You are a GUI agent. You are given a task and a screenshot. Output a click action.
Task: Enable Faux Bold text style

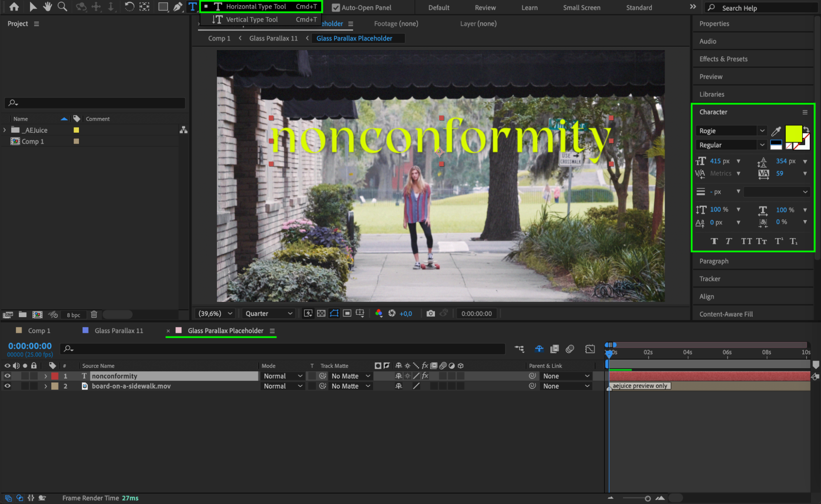pyautogui.click(x=714, y=241)
